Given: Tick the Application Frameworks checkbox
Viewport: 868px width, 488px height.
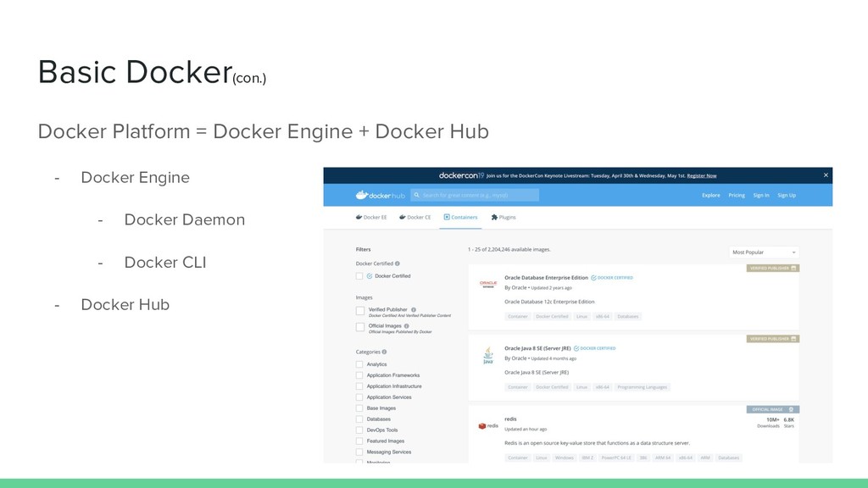Looking at the screenshot, I should coord(359,375).
